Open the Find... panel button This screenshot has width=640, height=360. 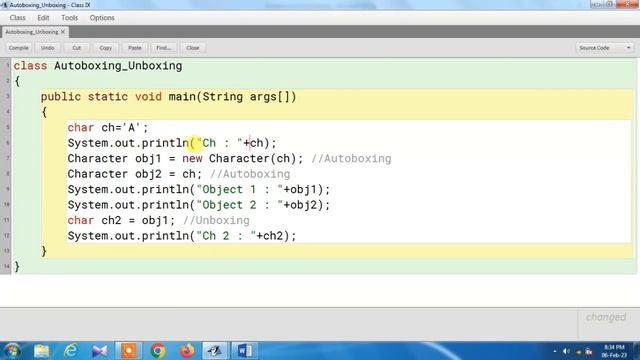pos(164,48)
